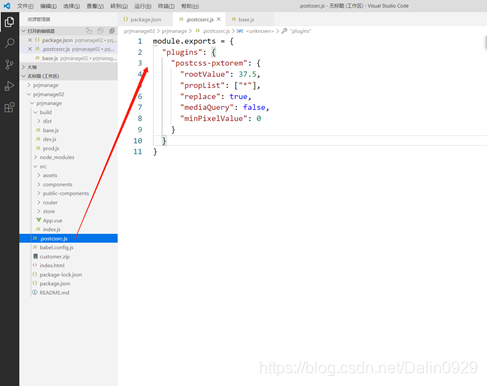Viewport: 487px width, 386px height.
Task: Collapse the open editors section
Action: [23, 31]
